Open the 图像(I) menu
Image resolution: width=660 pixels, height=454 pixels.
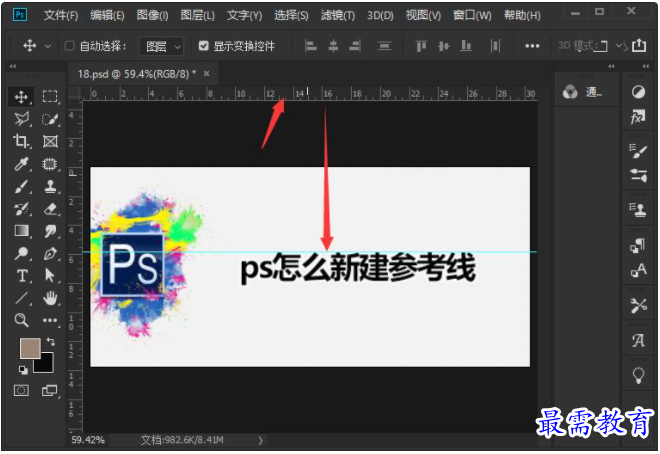(152, 16)
